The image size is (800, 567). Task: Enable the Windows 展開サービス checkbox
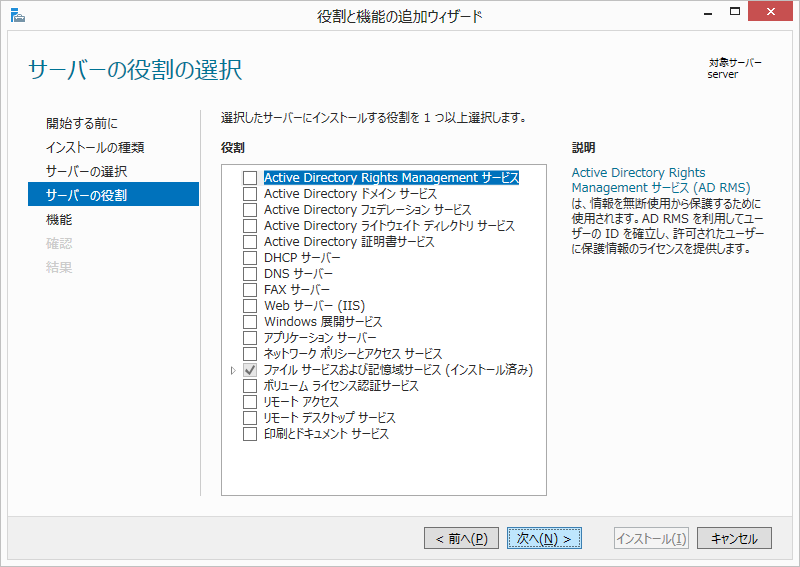click(250, 322)
